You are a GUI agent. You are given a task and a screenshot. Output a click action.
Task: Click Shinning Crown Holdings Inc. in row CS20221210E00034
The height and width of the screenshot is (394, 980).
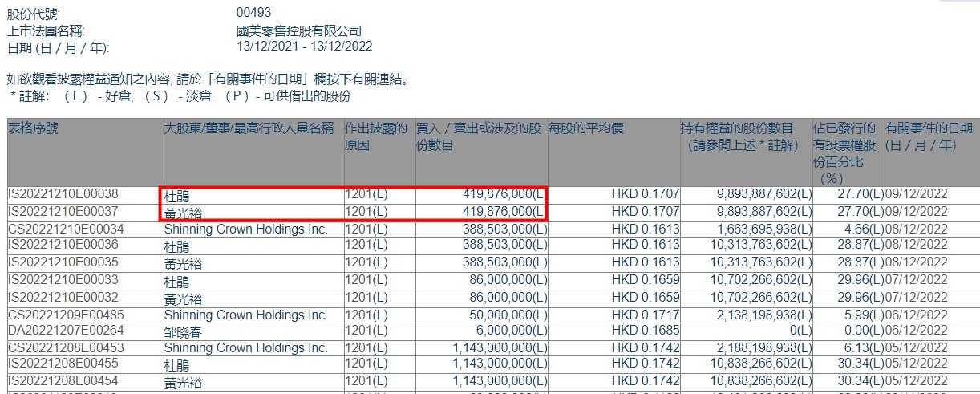click(x=246, y=229)
